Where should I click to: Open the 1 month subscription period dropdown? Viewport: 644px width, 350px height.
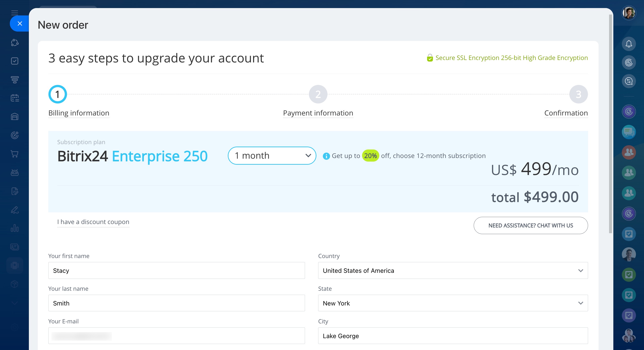coord(272,156)
